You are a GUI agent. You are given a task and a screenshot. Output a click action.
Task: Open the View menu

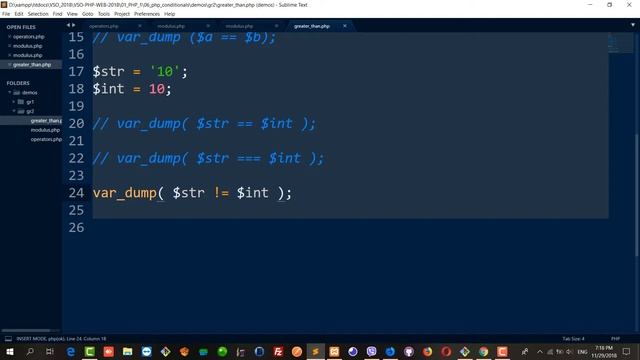tap(72, 14)
